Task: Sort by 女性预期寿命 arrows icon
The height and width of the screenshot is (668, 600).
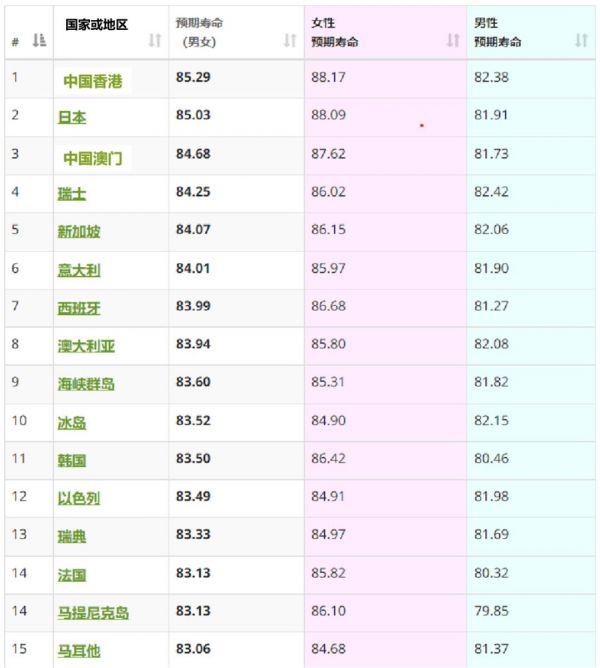Action: [x=453, y=40]
